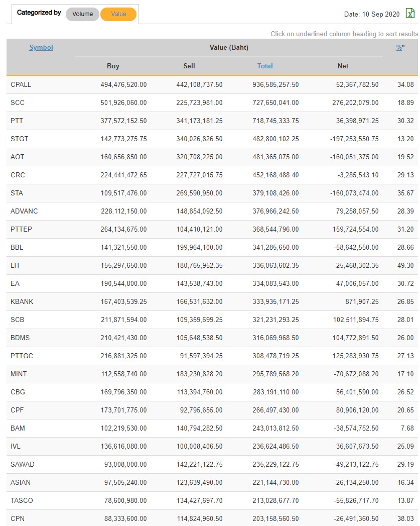
Task: Select the Value categorization pill
Action: pyautogui.click(x=118, y=14)
